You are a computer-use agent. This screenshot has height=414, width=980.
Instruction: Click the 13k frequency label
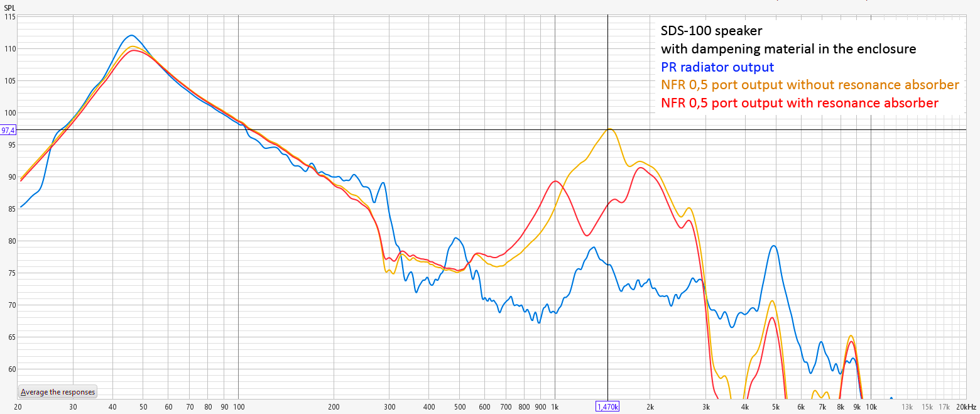pyautogui.click(x=907, y=407)
